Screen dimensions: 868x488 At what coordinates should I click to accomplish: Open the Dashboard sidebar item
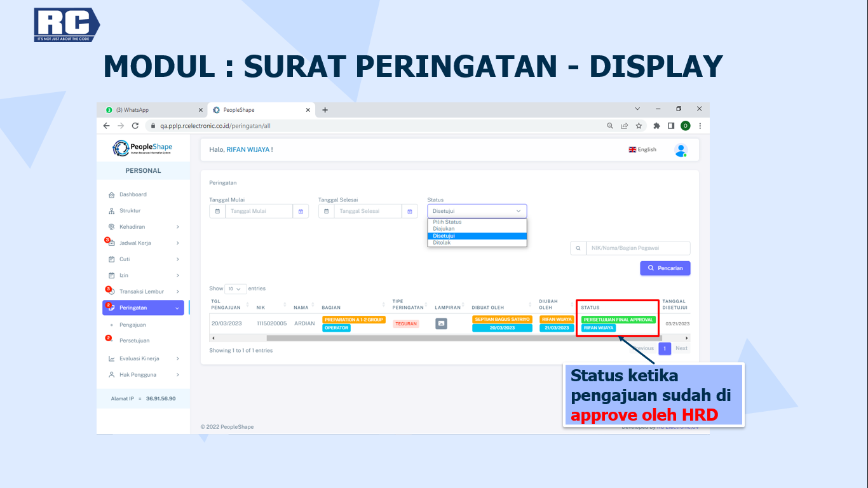click(133, 194)
